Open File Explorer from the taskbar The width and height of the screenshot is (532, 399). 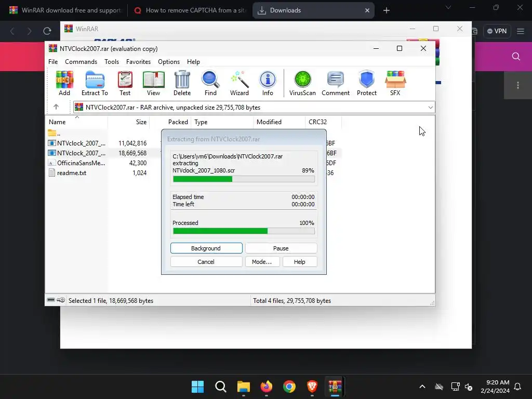coord(243,387)
